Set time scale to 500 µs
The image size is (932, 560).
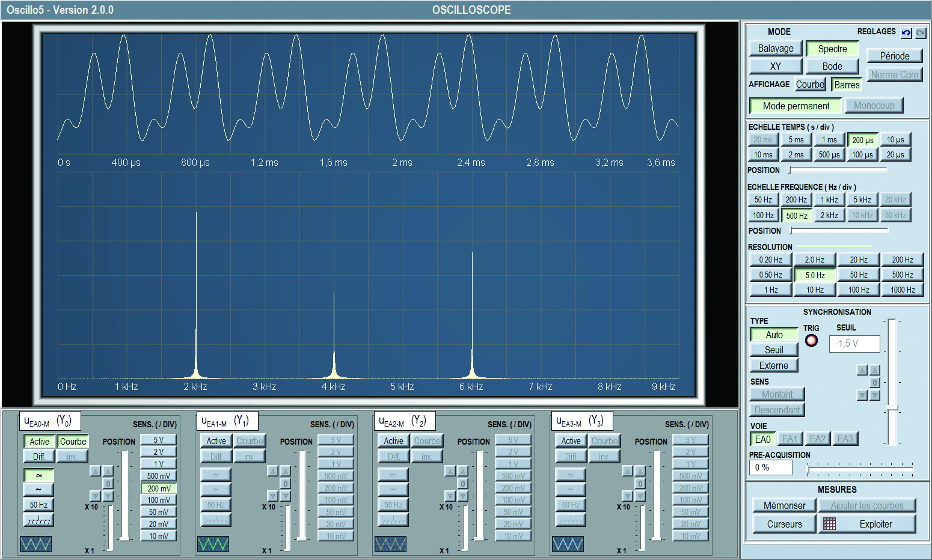[829, 154]
